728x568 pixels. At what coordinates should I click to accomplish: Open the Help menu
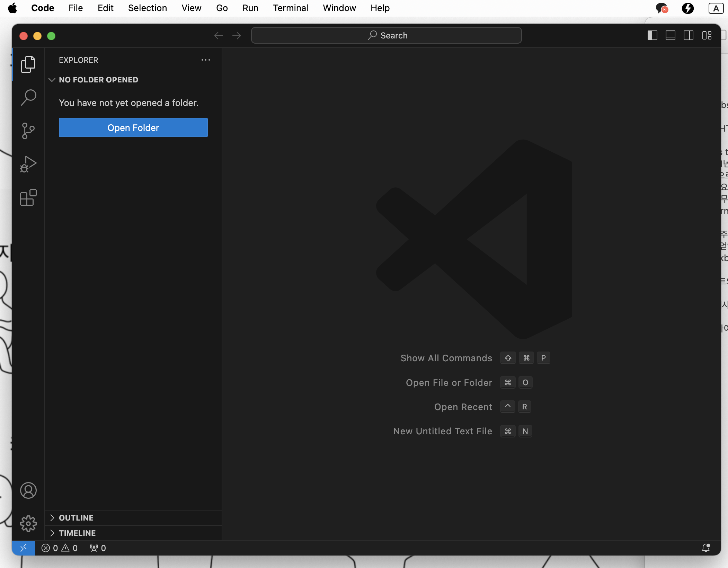coord(380,8)
